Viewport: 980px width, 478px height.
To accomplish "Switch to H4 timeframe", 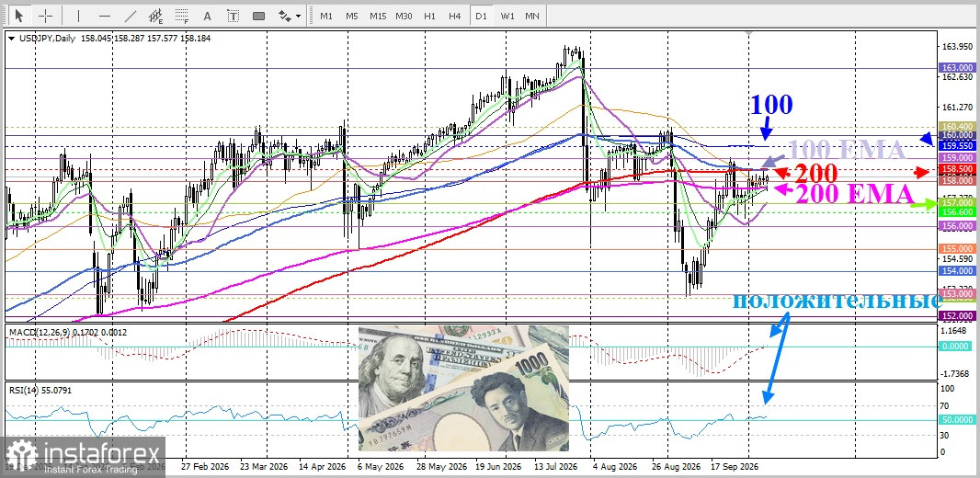I will point(455,16).
